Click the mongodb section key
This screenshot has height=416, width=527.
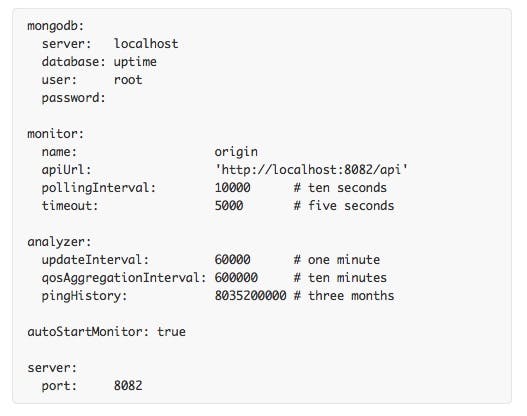[x=55, y=26]
